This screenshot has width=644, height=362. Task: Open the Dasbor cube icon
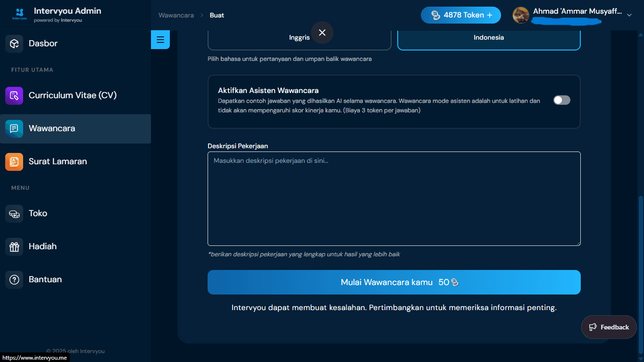pyautogui.click(x=14, y=43)
